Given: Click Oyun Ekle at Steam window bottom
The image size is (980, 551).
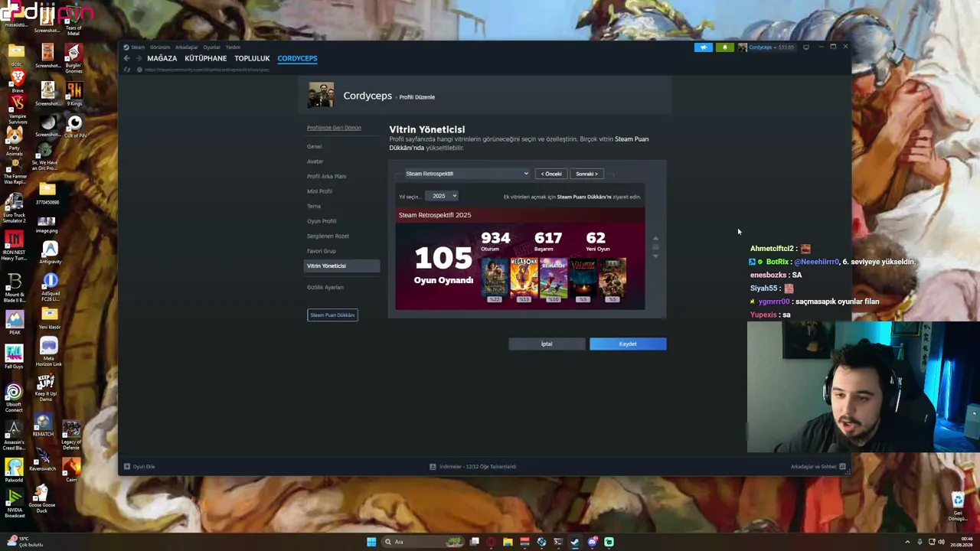Looking at the screenshot, I should [x=139, y=467].
